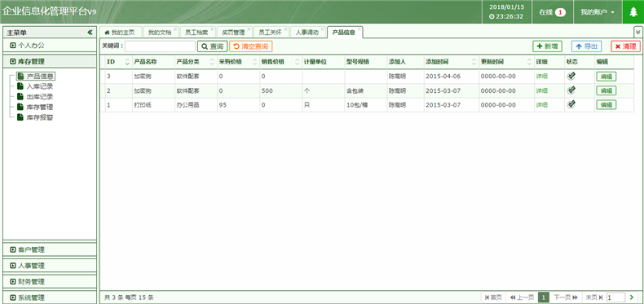This screenshot has width=644, height=304.
Task: Click the green tree icon in header
Action: pos(633,12)
